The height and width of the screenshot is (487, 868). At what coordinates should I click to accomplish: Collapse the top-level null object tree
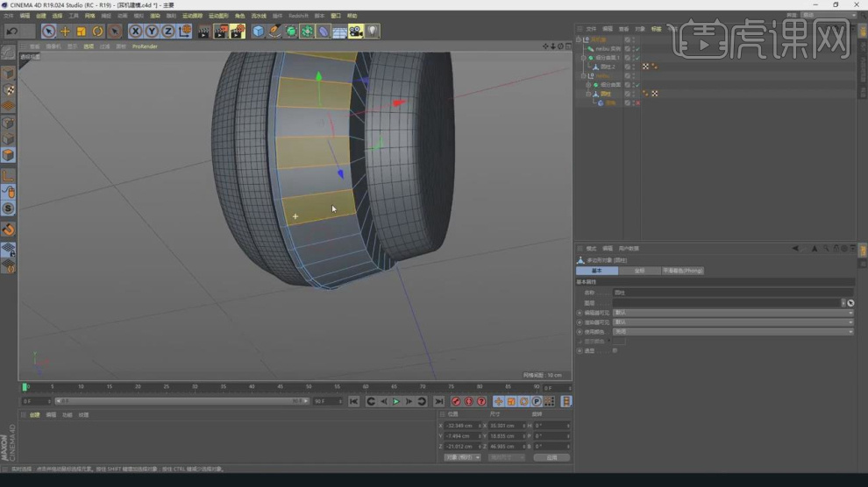(x=580, y=39)
